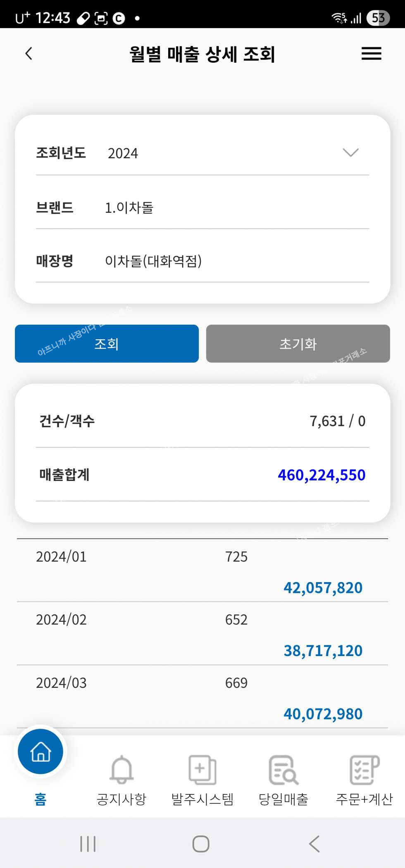
Task: Tap the 홈 tab label
Action: (x=40, y=799)
